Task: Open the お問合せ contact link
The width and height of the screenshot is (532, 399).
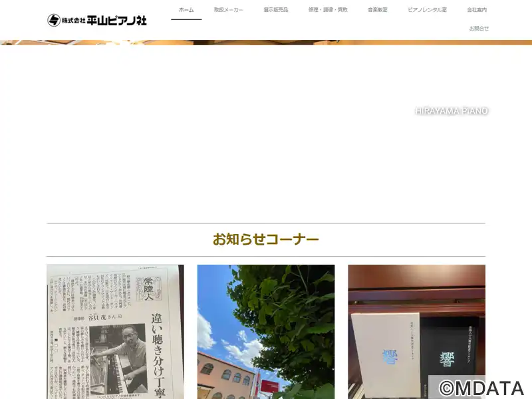Action: coord(479,29)
